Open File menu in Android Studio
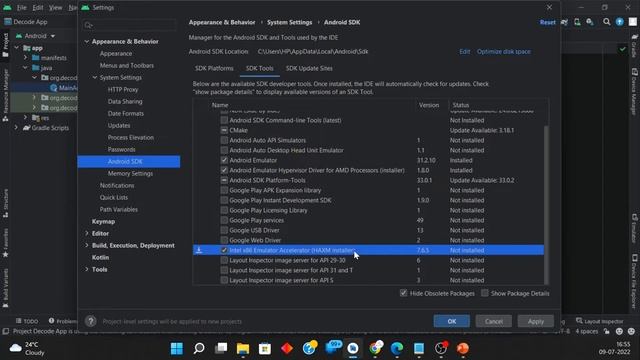640x360 pixels. click(22, 8)
